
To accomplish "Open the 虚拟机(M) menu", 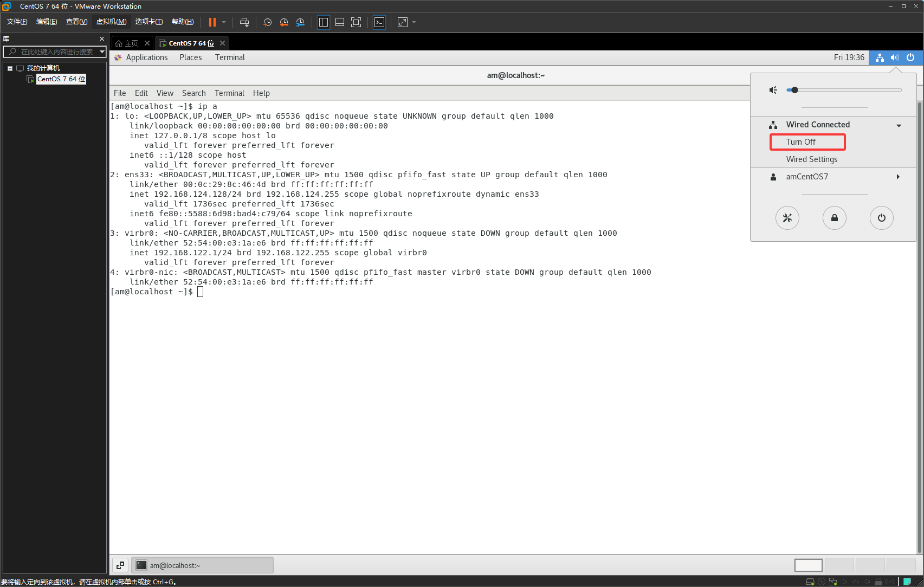I will click(x=111, y=22).
